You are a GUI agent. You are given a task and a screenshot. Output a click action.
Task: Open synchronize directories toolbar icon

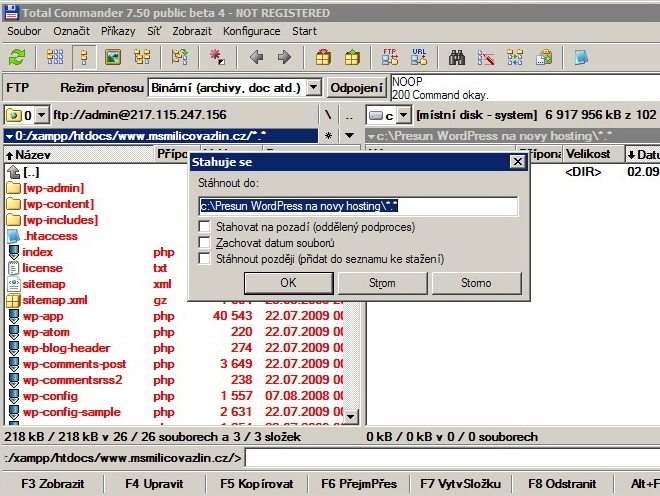pos(515,57)
